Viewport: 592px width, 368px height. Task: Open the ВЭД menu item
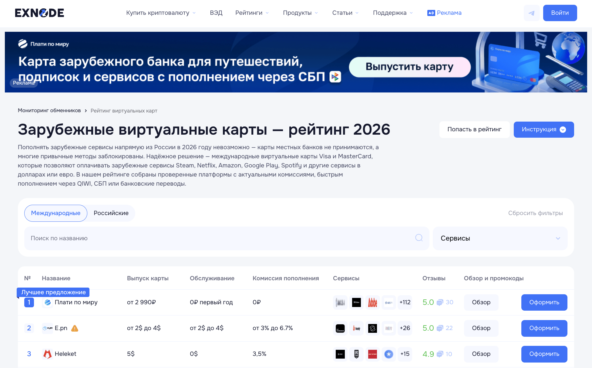[x=216, y=13]
